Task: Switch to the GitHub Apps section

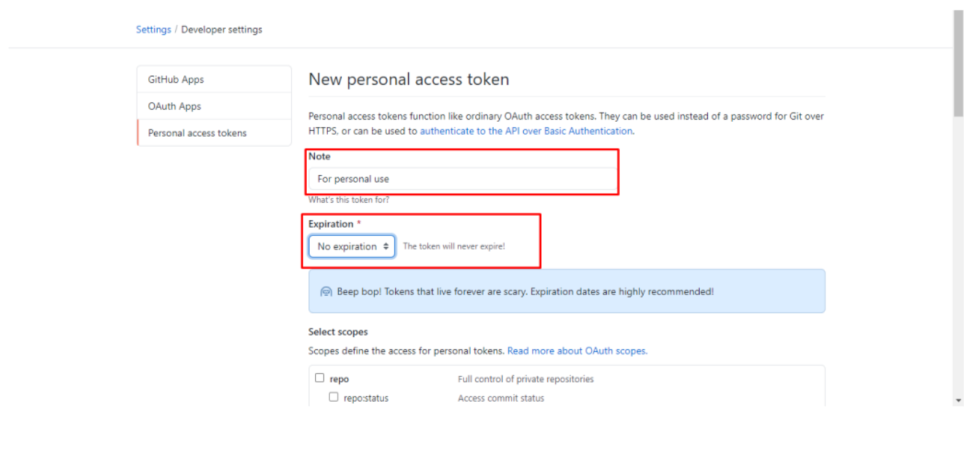Action: (x=176, y=79)
